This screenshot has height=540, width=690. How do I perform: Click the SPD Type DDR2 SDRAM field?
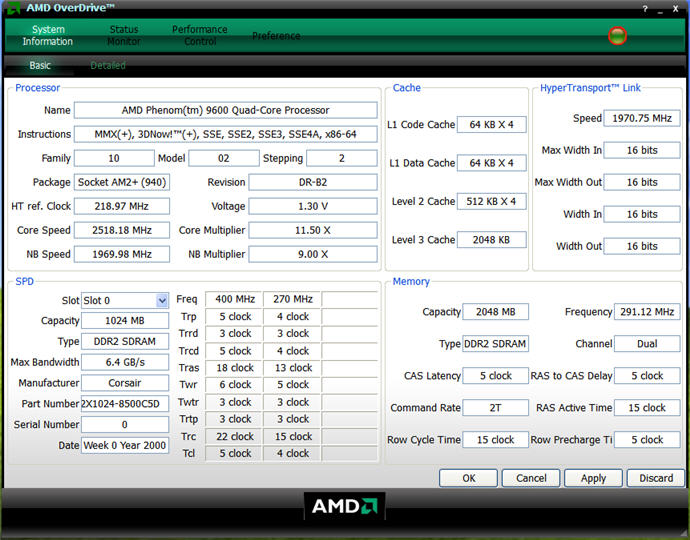(x=125, y=341)
